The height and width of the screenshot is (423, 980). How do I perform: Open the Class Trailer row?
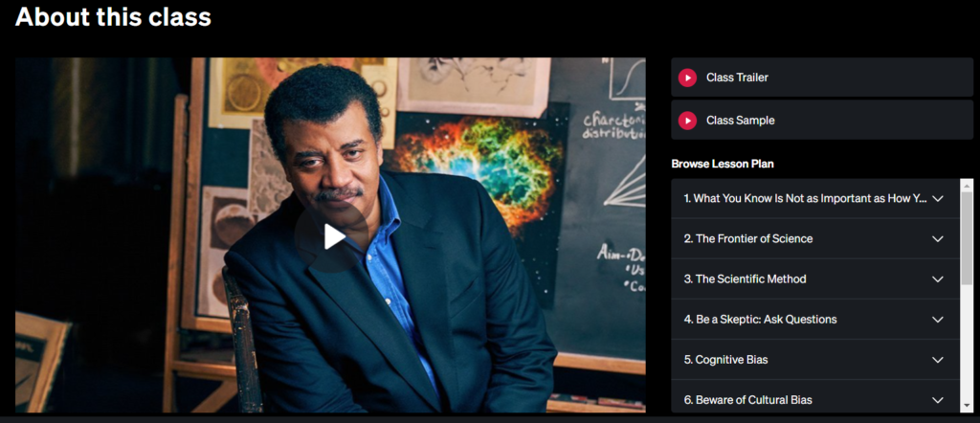coord(822,78)
